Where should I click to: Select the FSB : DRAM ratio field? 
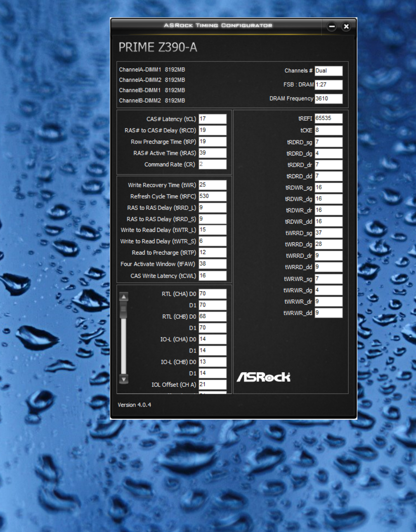pyautogui.click(x=329, y=85)
